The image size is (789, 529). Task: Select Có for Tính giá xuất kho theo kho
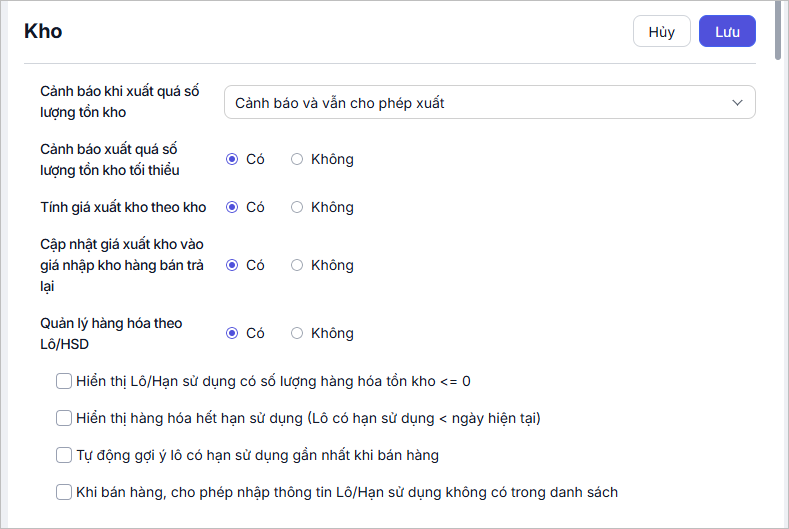(x=232, y=207)
